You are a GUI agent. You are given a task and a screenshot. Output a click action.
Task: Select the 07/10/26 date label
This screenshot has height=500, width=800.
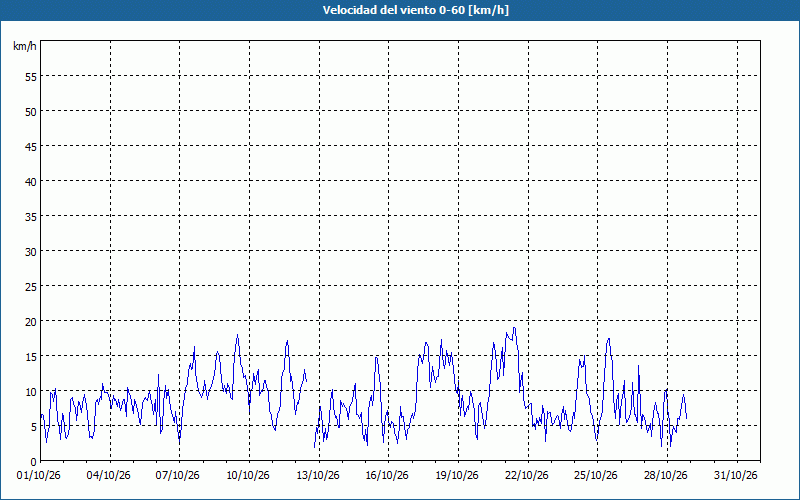pos(178,476)
